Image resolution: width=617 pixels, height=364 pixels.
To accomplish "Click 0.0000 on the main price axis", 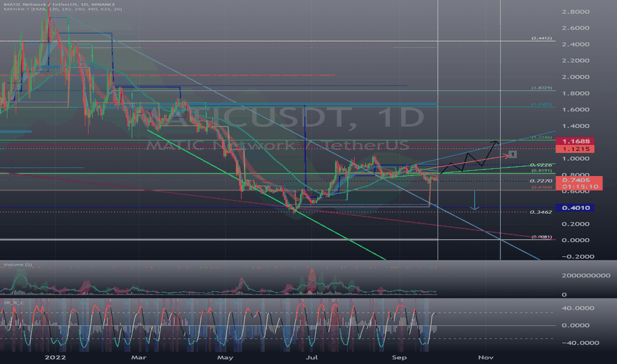I will [x=576, y=240].
